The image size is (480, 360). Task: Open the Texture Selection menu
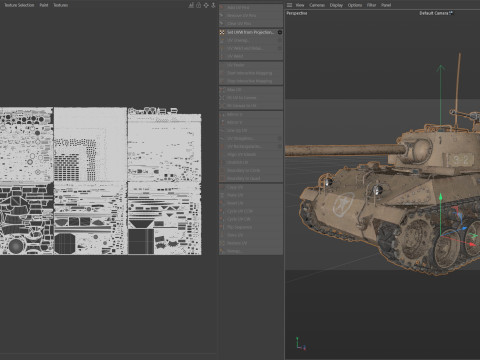[x=19, y=5]
